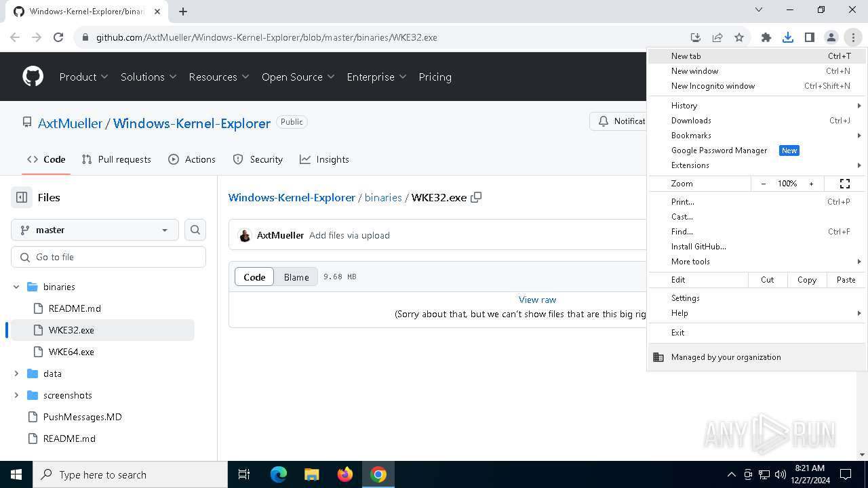Choose Install GitHub menu item

(757, 247)
